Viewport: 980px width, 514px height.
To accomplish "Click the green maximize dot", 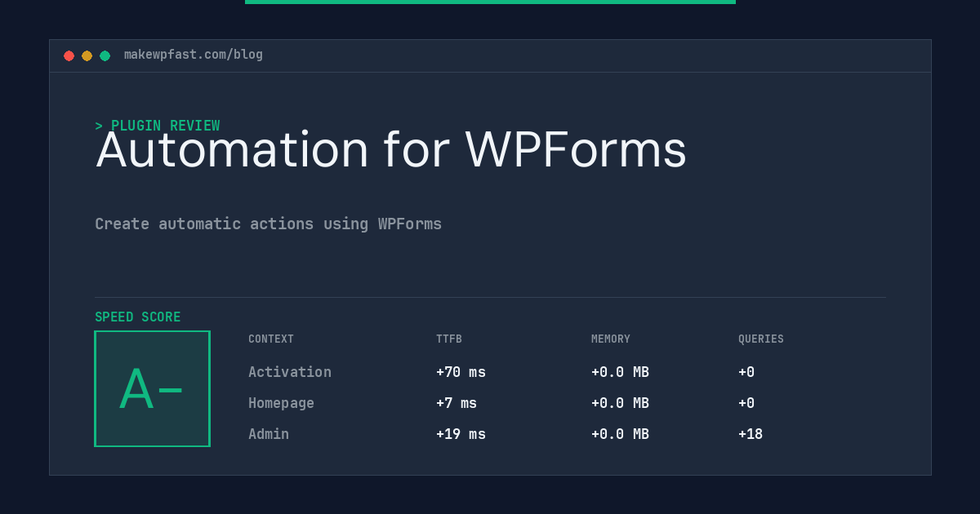I will [105, 55].
